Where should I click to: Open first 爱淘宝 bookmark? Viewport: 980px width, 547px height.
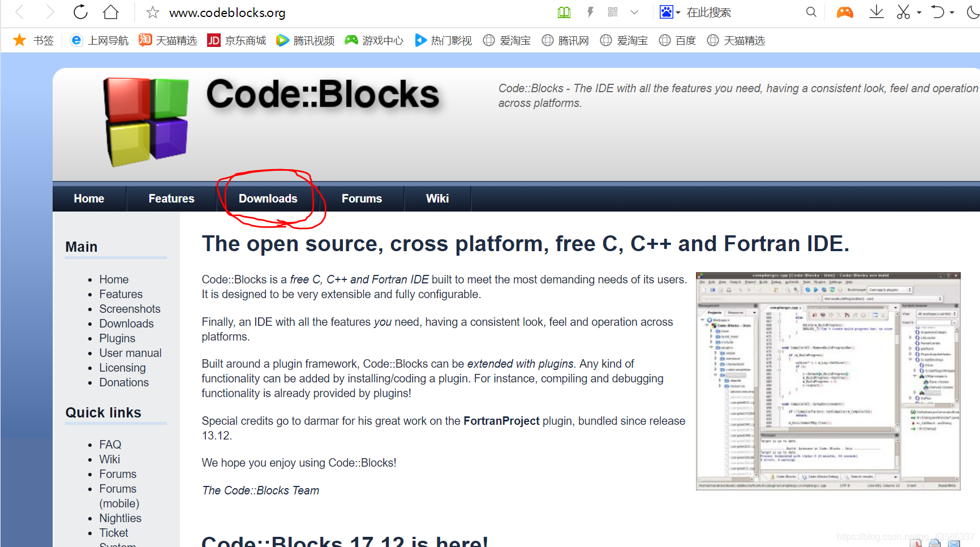tap(507, 40)
